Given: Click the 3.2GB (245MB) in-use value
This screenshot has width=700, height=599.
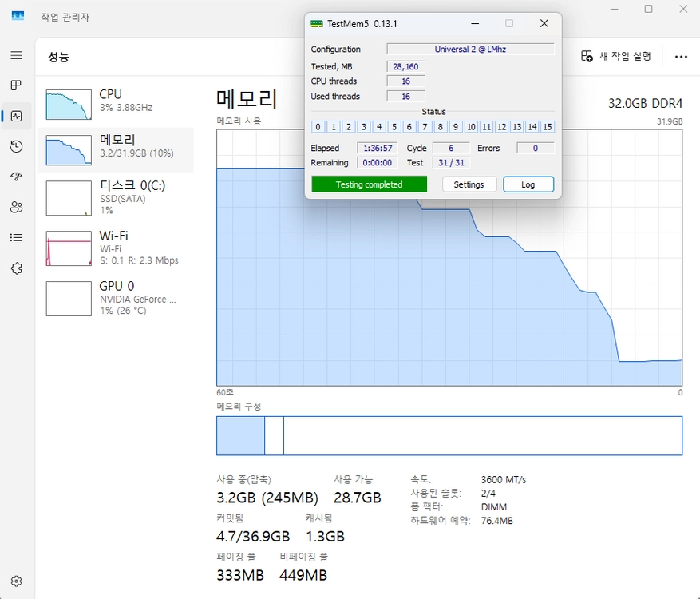Looking at the screenshot, I should [x=267, y=498].
